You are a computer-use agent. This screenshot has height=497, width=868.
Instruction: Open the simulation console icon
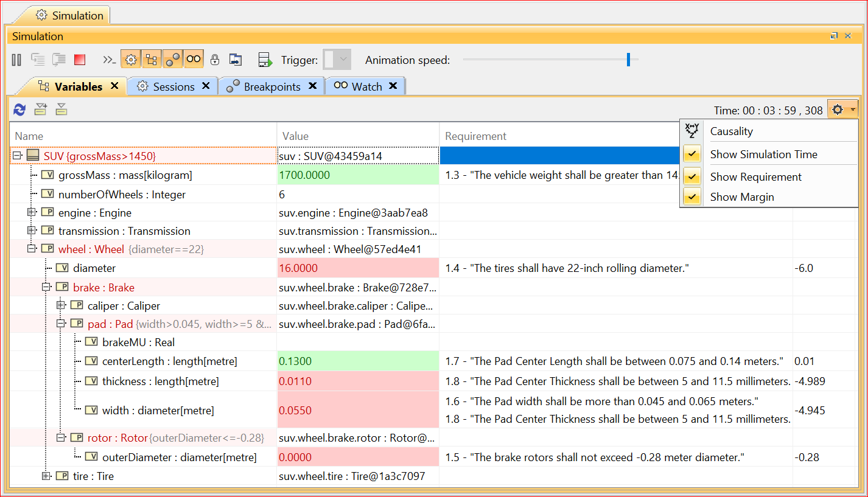(x=109, y=60)
